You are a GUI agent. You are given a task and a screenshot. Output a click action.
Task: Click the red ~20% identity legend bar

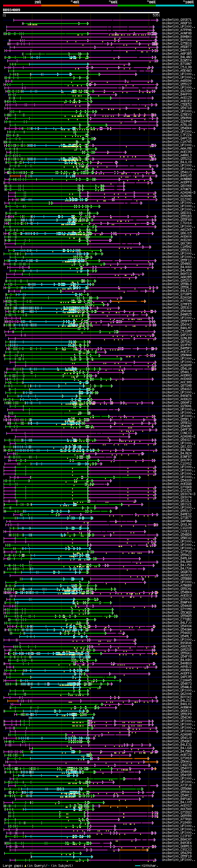click(x=22, y=6)
